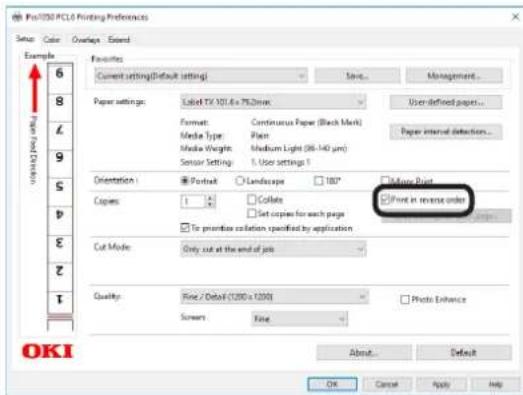Open Help for printing preferences

coord(495,384)
